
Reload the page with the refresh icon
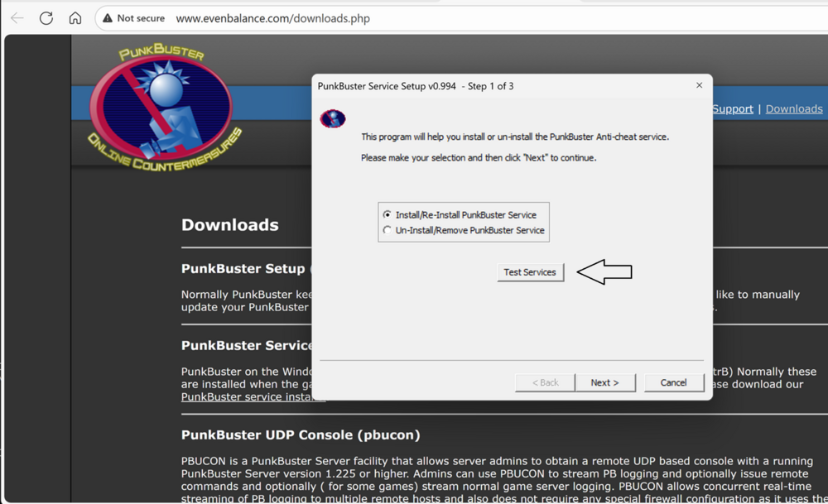[x=46, y=18]
